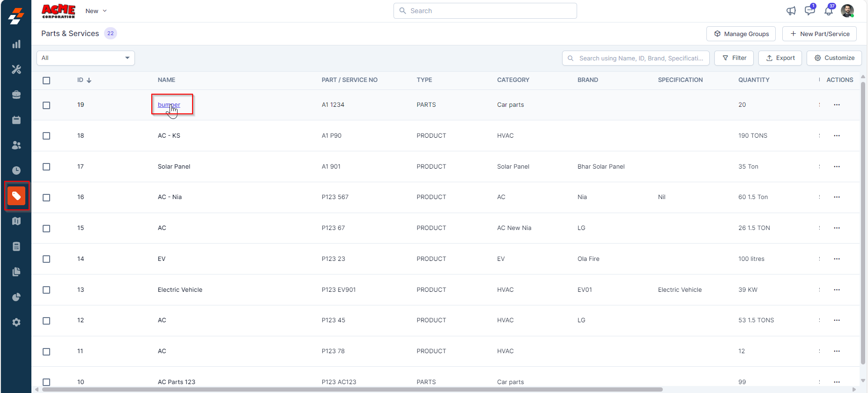Click the New Part/Service button
Viewport: 868px width, 393px height.
[819, 34]
